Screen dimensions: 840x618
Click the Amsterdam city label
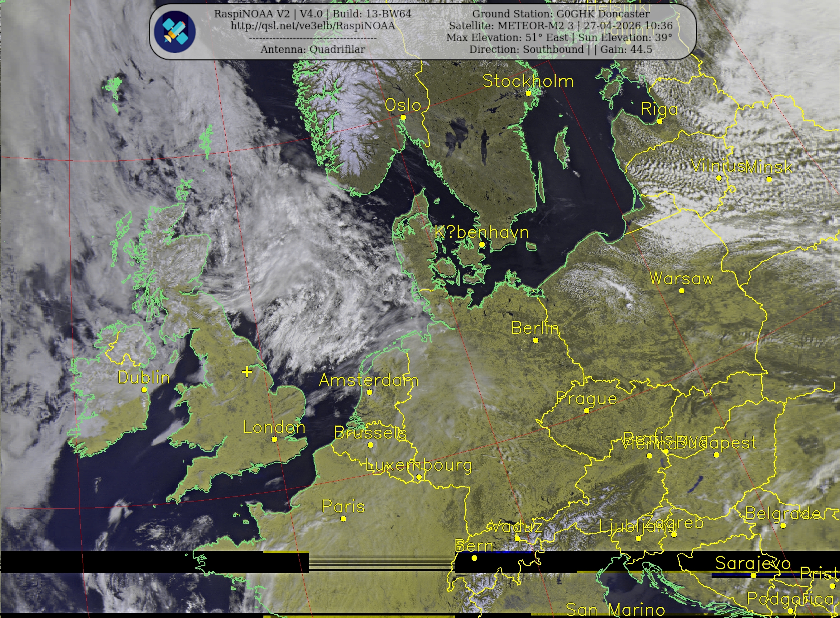[x=369, y=380]
